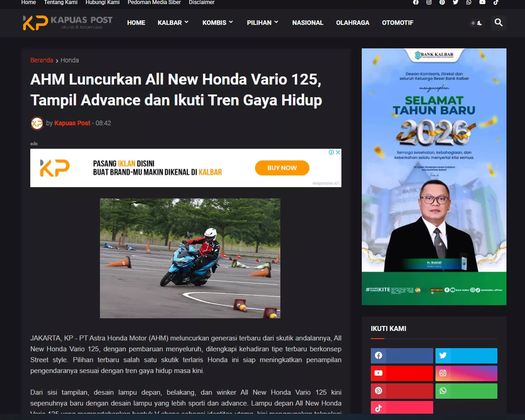Follow on WhatsApp in Ikuti Kami

click(466, 391)
